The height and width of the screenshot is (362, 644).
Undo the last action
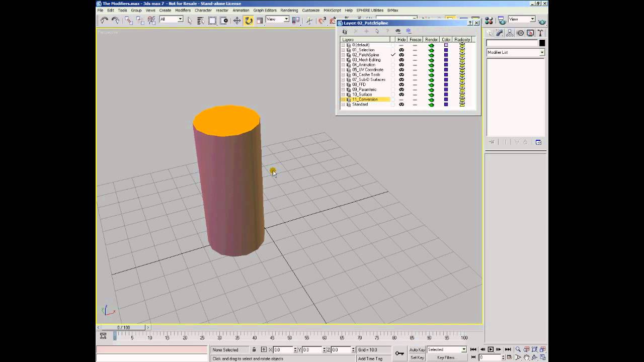[x=104, y=21]
